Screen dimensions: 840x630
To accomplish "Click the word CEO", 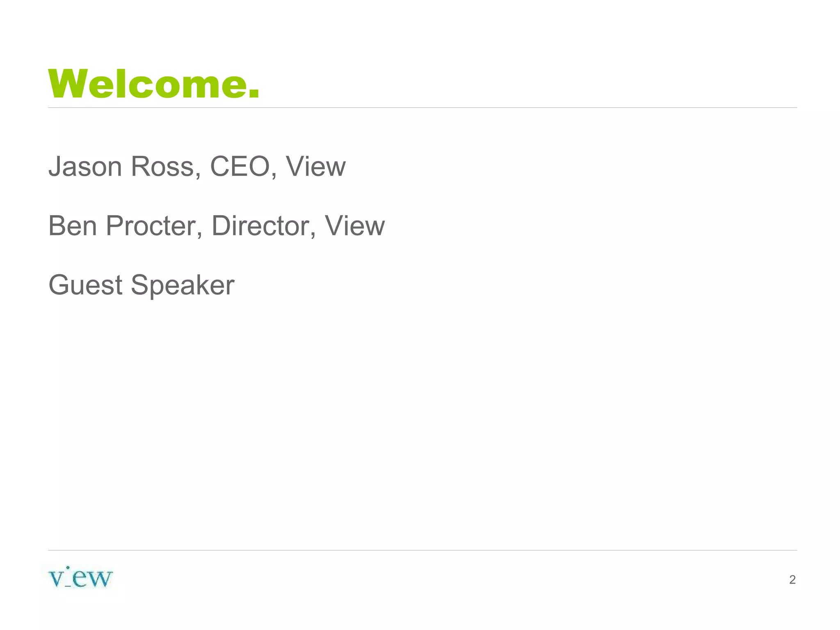I will pyautogui.click(x=240, y=166).
